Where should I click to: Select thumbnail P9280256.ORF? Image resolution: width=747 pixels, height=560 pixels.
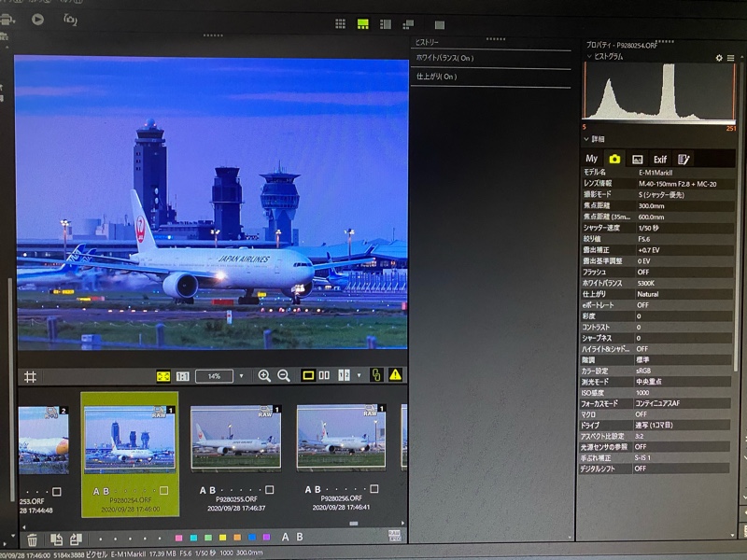[341, 437]
